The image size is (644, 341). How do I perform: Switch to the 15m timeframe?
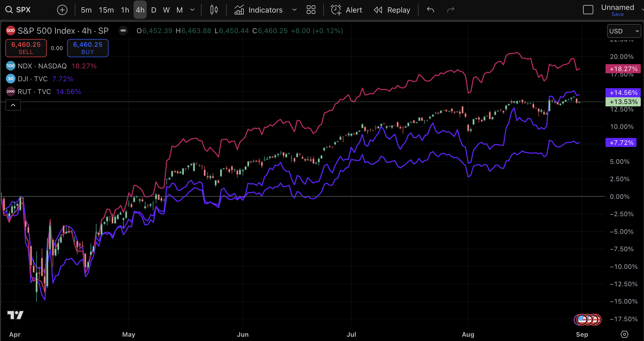click(x=106, y=10)
